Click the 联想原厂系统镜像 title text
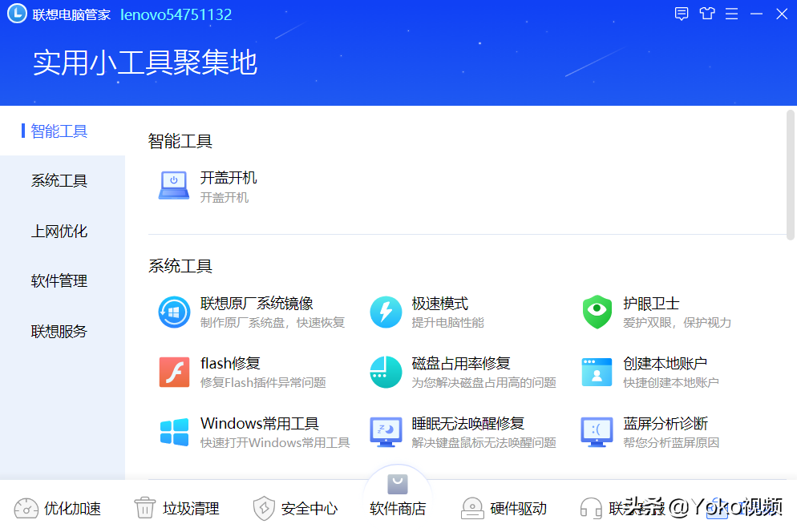 point(257,304)
